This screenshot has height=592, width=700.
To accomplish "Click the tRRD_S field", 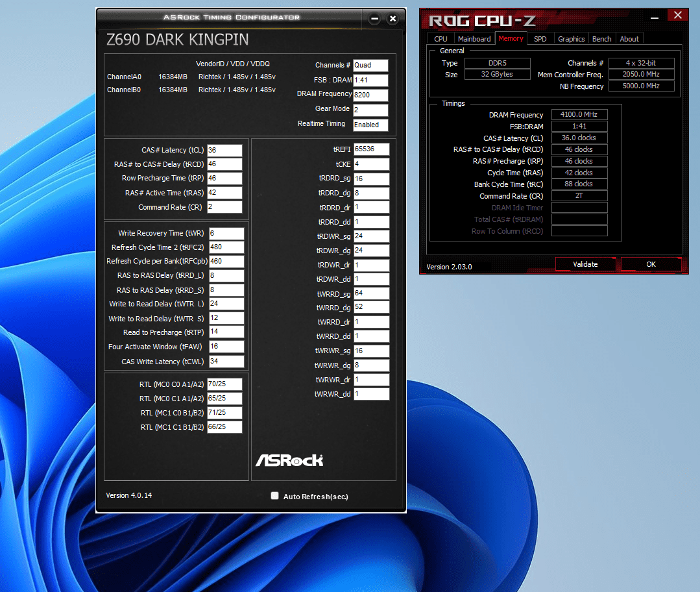I will [226, 290].
